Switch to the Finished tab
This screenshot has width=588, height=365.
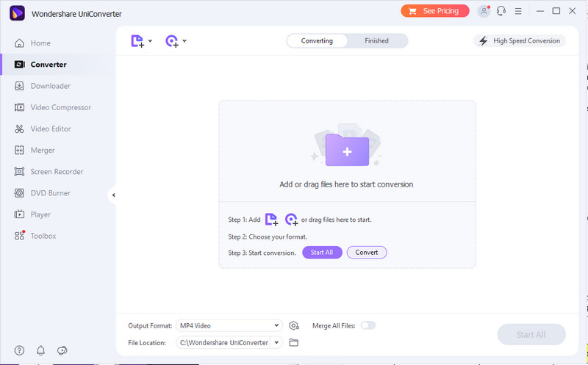(x=376, y=41)
